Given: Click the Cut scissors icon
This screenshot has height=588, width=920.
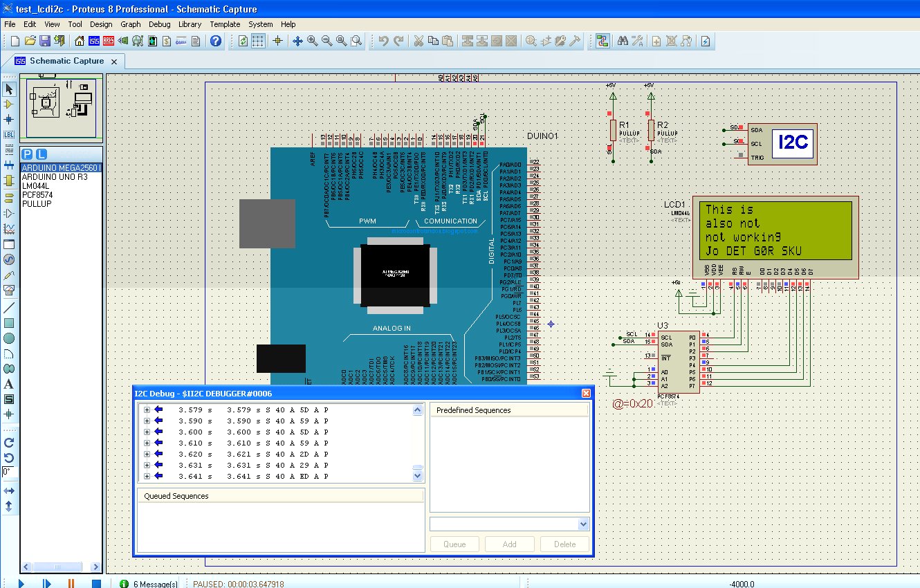Looking at the screenshot, I should (x=418, y=42).
